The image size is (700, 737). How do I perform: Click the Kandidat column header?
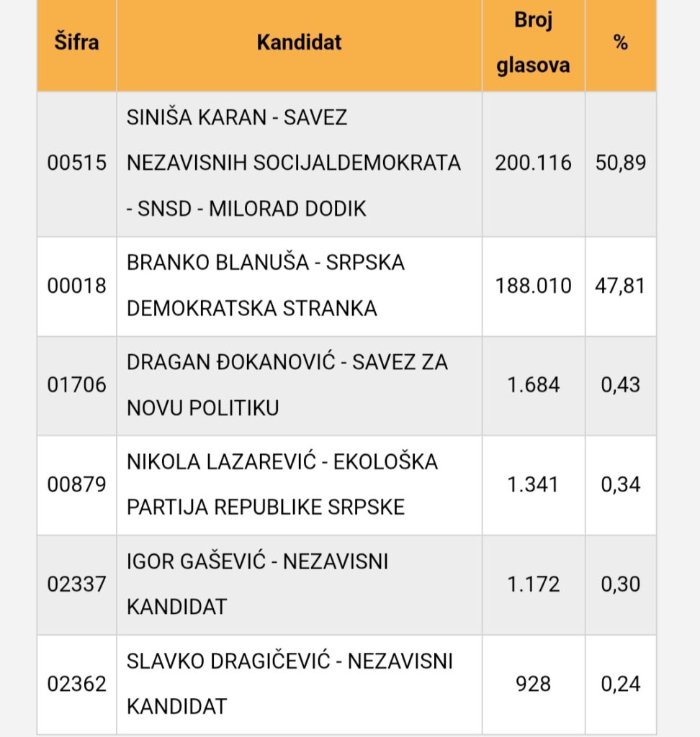click(299, 42)
